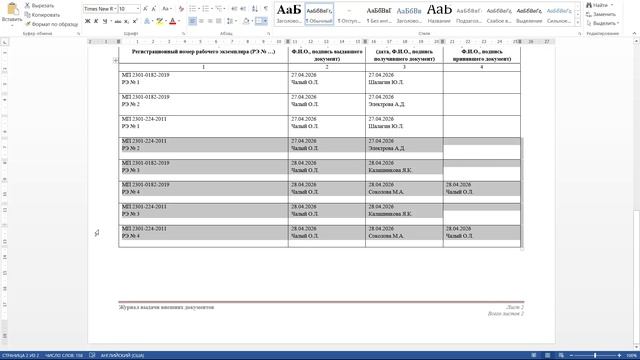640x360 pixels.
Task: Align text left
Action: click(192, 21)
